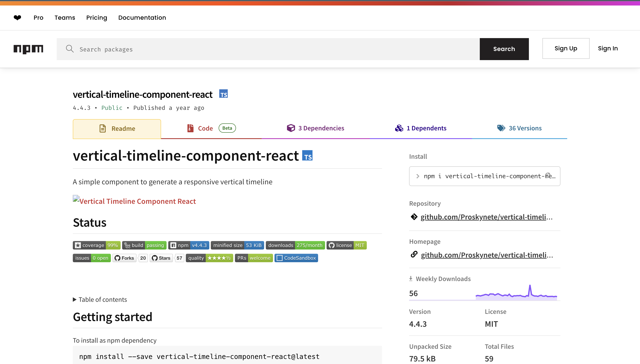Click the download icon by Weekly Downloads

(x=411, y=279)
